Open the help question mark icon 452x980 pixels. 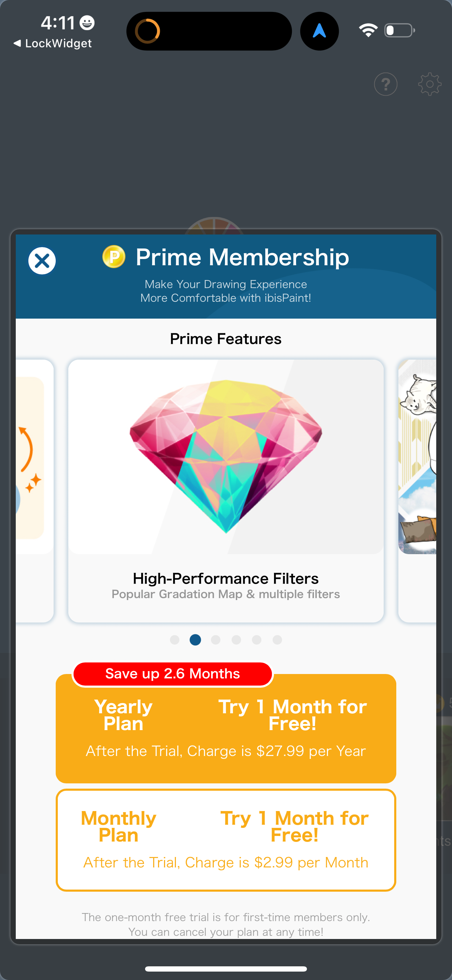pyautogui.click(x=385, y=84)
